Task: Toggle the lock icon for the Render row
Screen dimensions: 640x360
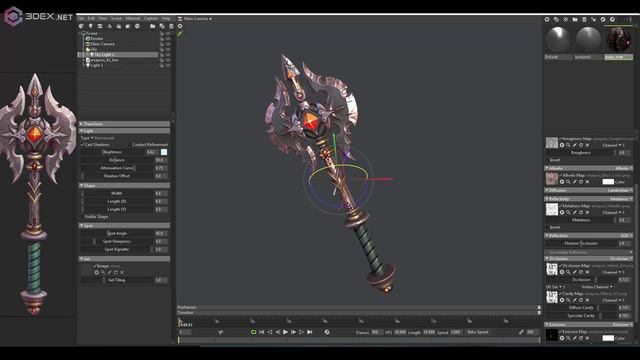Action: point(162,39)
